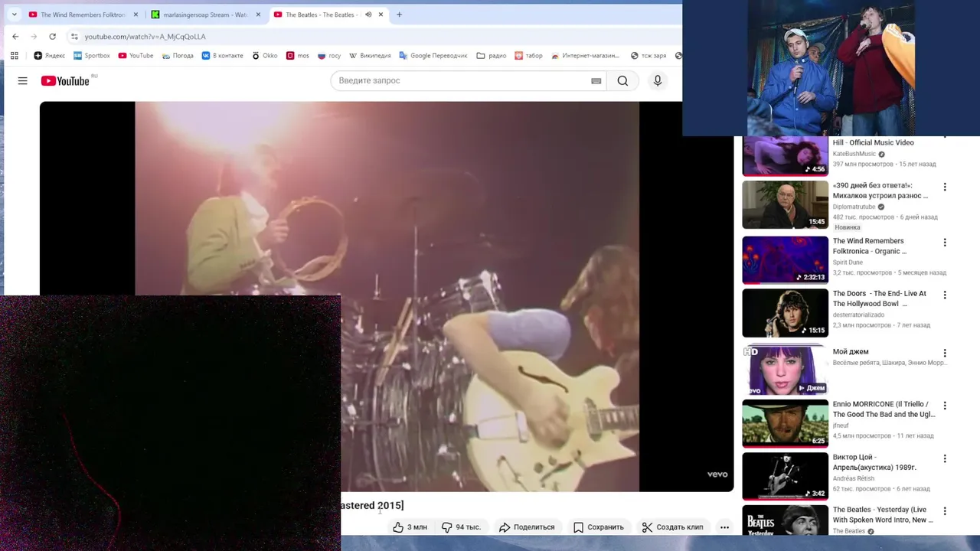Image resolution: width=980 pixels, height=551 pixels.
Task: Open the Виктор Цой Апрель thumbnail
Action: (x=785, y=476)
